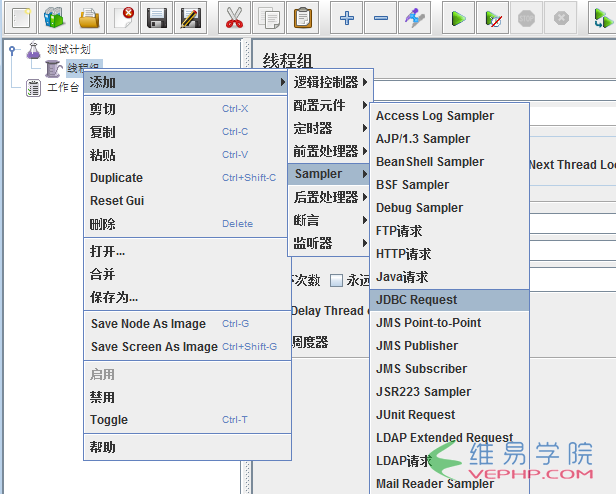The height and width of the screenshot is (494, 616).
Task: Click the Save floppy disk icon
Action: tap(156, 18)
